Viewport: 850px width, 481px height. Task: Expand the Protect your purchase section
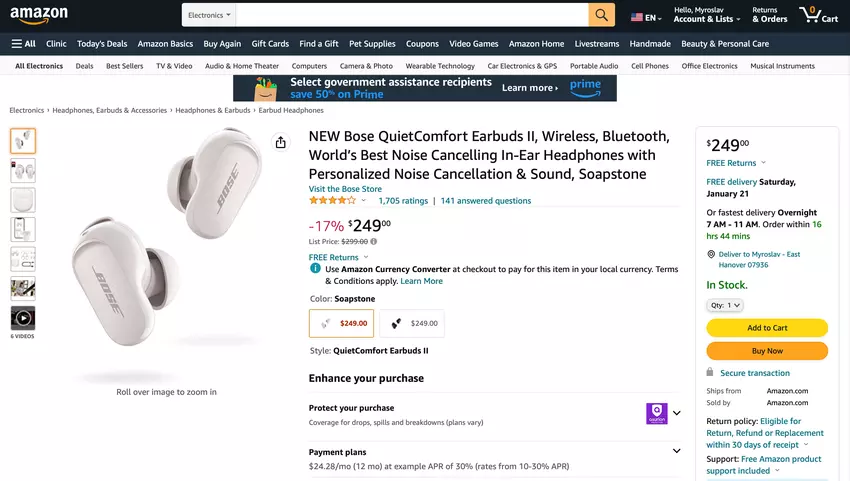(x=677, y=413)
